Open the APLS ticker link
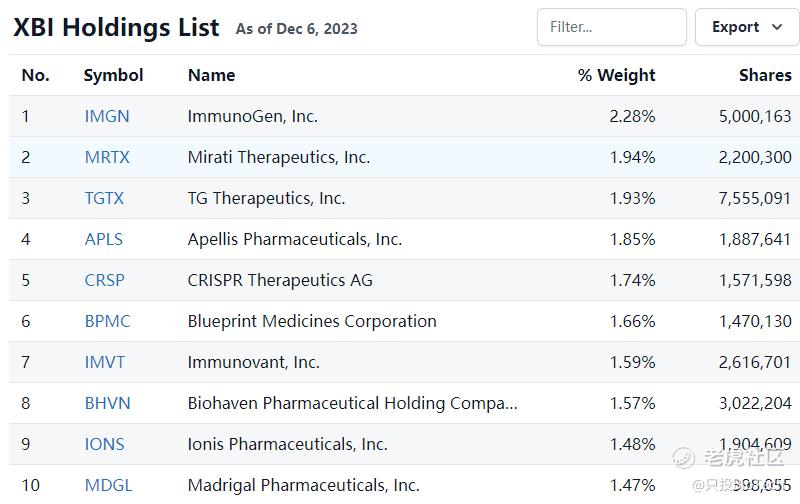This screenshot has height=504, width=800. click(104, 239)
